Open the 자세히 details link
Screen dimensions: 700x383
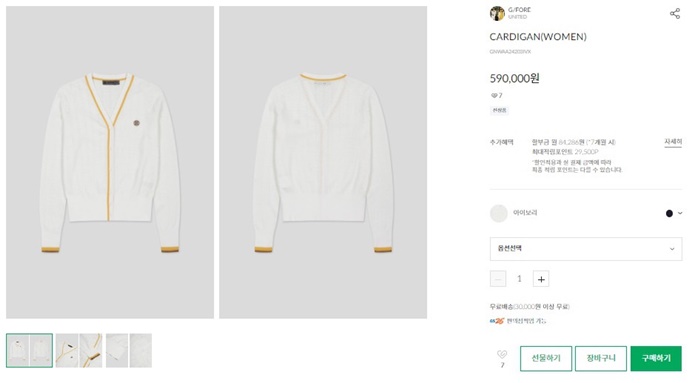(x=673, y=142)
